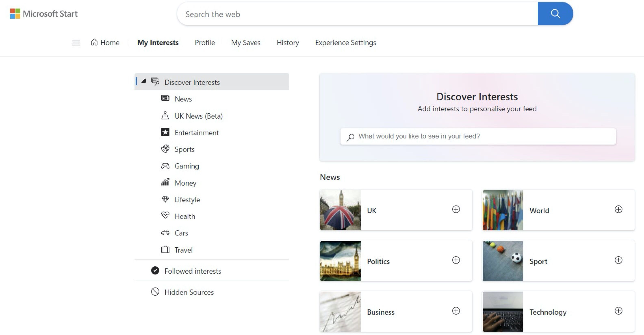The image size is (644, 335).
Task: Open Lifestyle via its diamond icon
Action: pyautogui.click(x=165, y=199)
